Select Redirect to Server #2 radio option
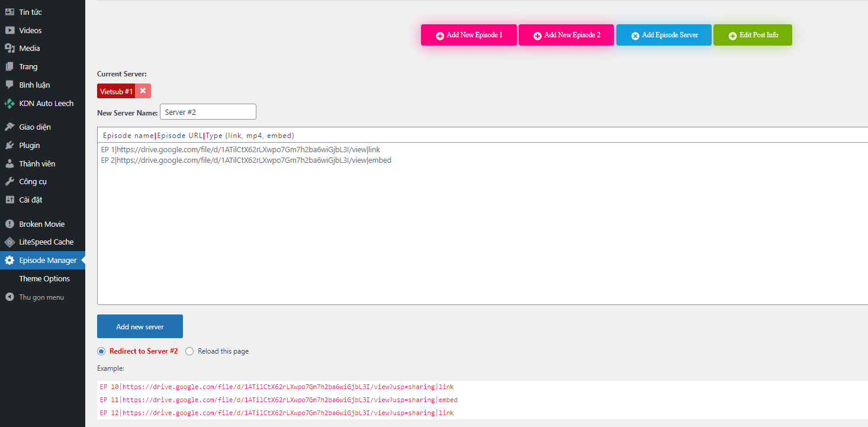 (101, 351)
